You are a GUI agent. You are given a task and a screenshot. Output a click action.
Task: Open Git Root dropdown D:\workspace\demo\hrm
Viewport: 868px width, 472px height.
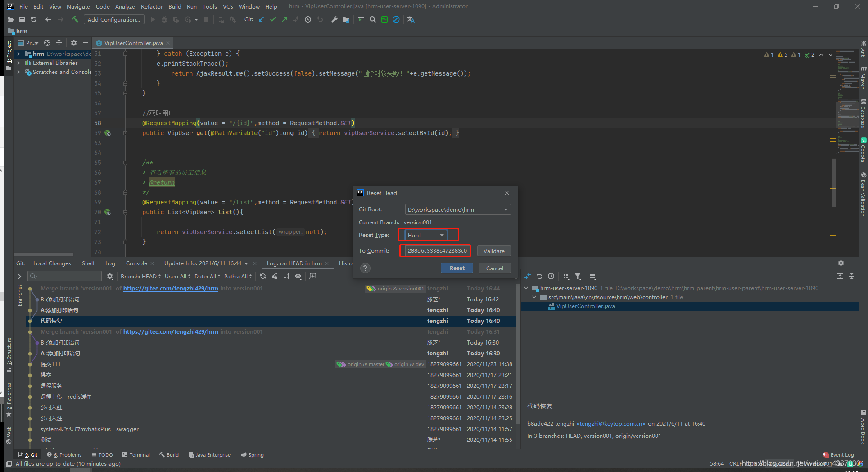pyautogui.click(x=458, y=209)
